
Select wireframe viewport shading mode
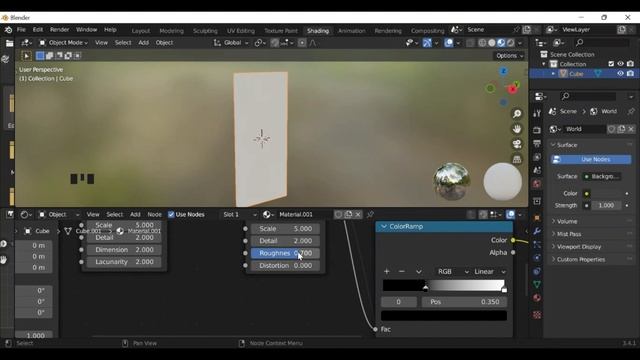[x=482, y=43]
